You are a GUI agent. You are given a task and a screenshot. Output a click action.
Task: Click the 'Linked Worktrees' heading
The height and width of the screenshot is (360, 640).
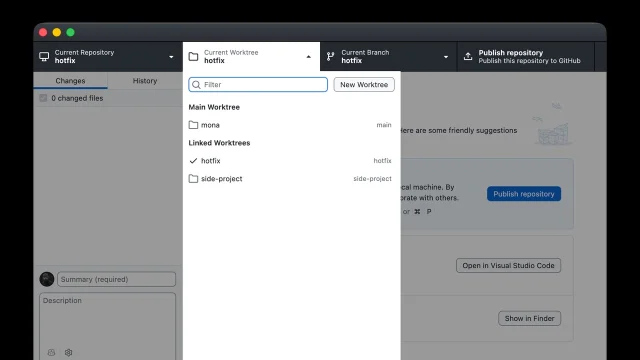point(219,143)
